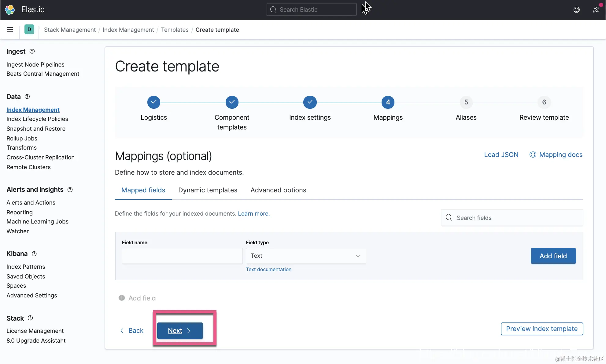Expand the Field type Text dropdown

[x=306, y=256]
